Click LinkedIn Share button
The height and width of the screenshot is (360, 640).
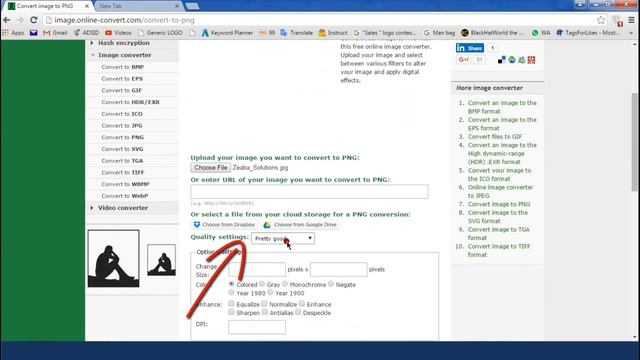(x=470, y=48)
